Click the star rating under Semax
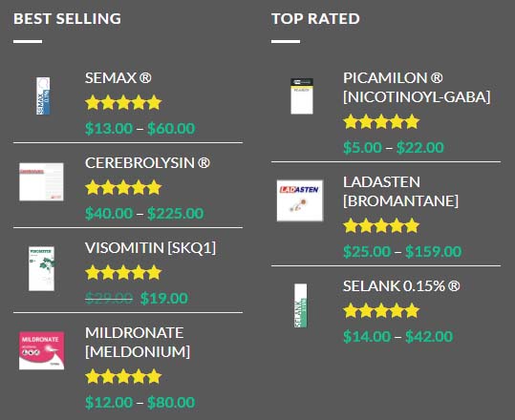Image resolution: width=515 pixels, height=420 pixels. click(123, 103)
